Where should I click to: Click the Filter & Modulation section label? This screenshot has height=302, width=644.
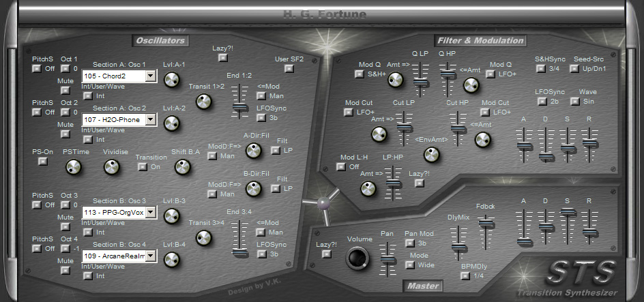click(x=480, y=40)
